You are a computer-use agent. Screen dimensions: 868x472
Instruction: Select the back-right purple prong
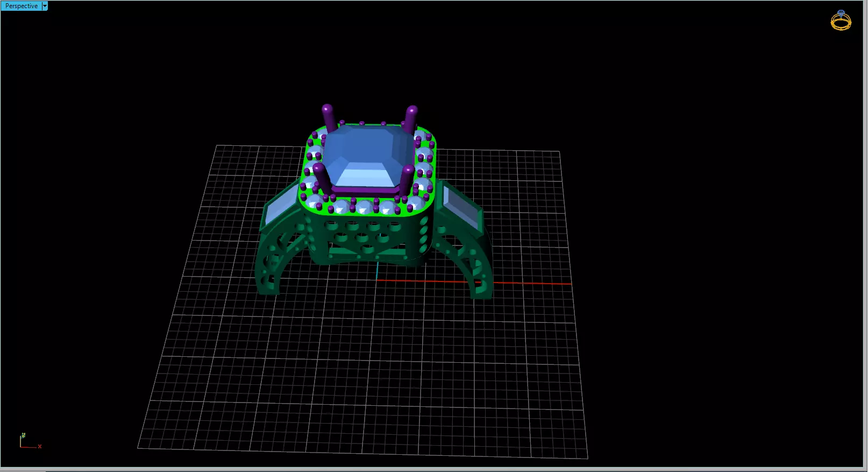point(410,119)
